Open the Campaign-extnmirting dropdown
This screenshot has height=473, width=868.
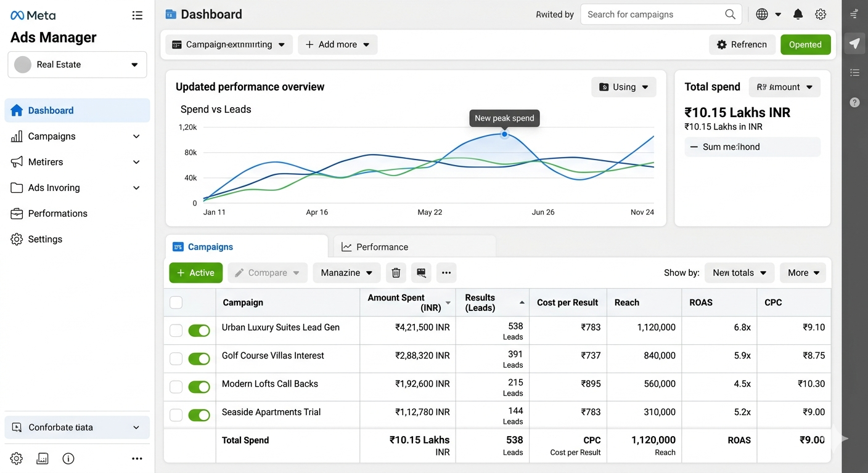(229, 44)
